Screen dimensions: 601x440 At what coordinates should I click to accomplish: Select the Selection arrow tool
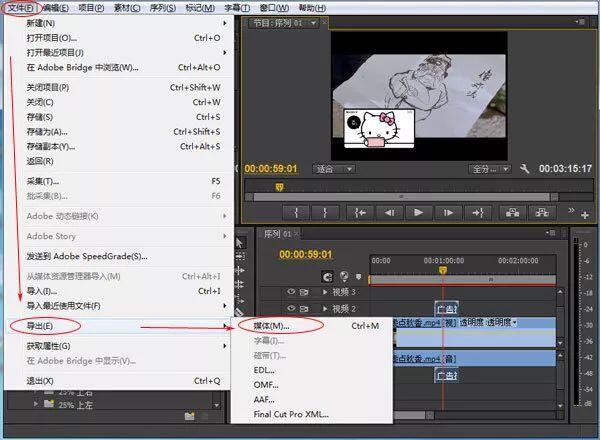pyautogui.click(x=239, y=243)
